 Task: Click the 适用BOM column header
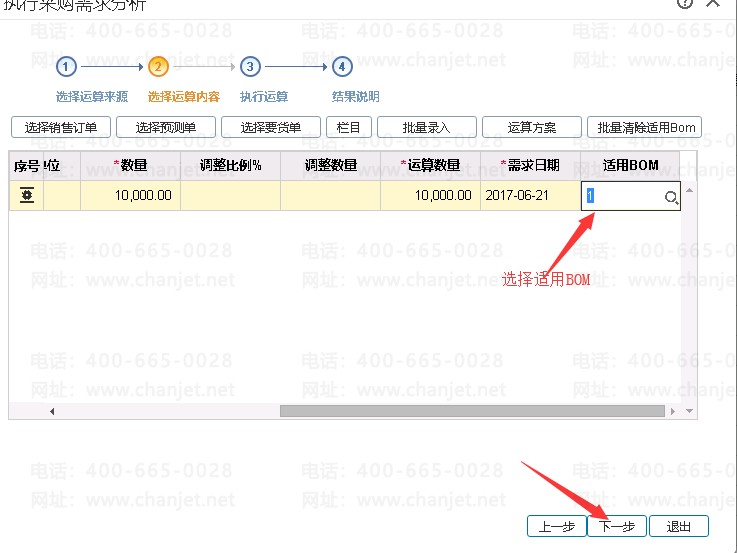(630, 166)
